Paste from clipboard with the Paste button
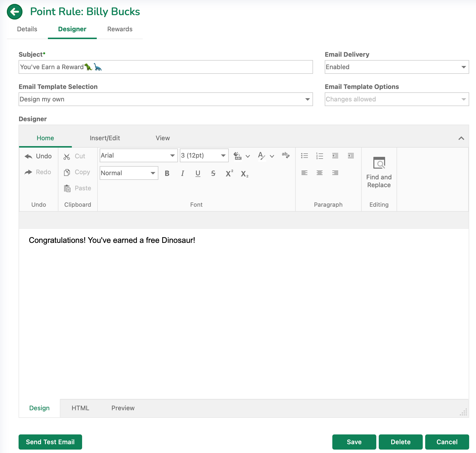476x453 pixels. click(x=77, y=188)
